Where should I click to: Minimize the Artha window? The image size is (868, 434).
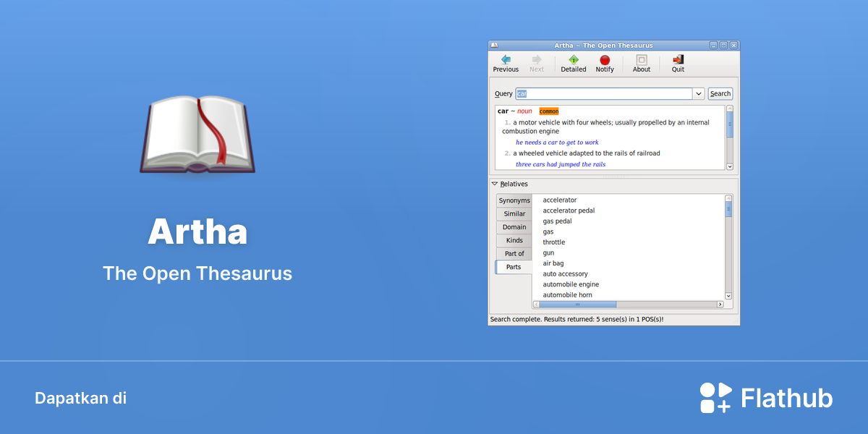713,45
